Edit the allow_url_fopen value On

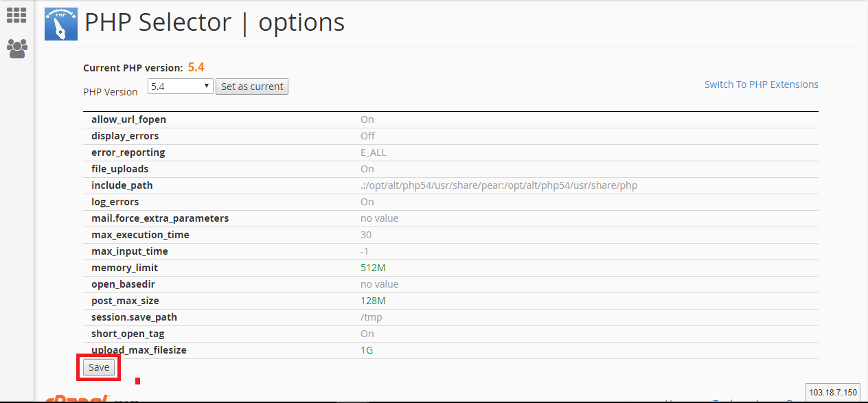pos(367,119)
